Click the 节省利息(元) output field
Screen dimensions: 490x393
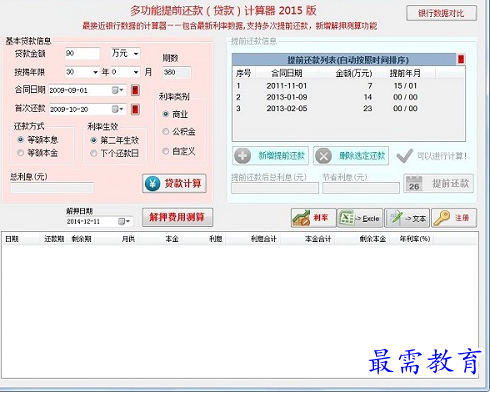pos(361,188)
